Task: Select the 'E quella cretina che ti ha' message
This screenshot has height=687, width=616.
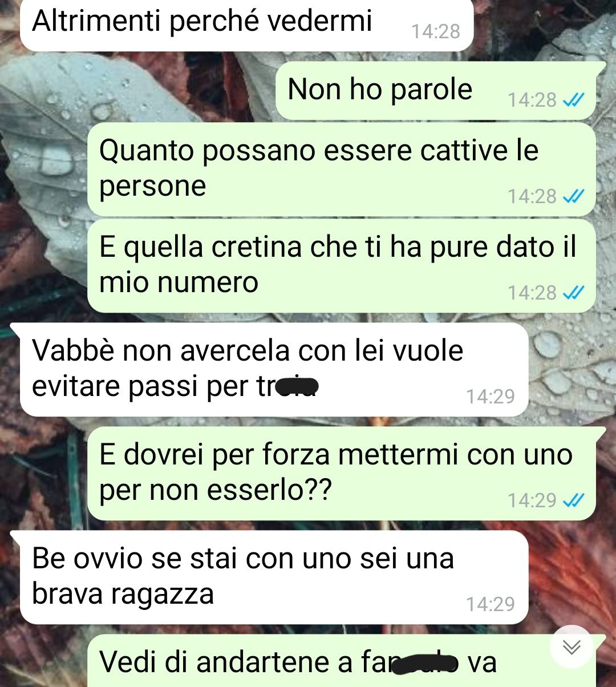Action: tap(342, 265)
